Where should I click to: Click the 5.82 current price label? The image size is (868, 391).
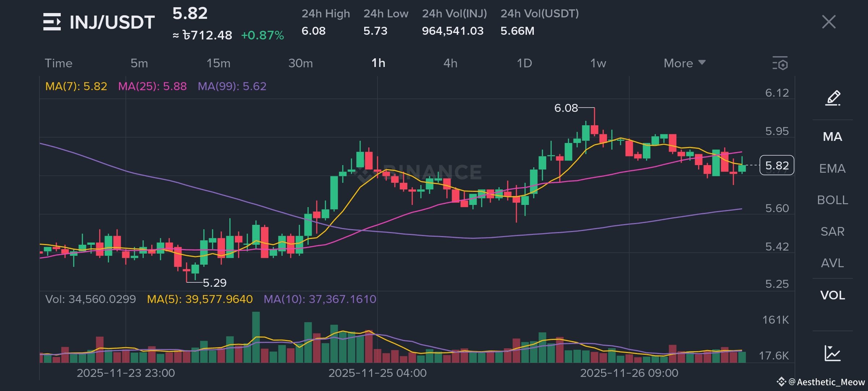[x=776, y=165]
